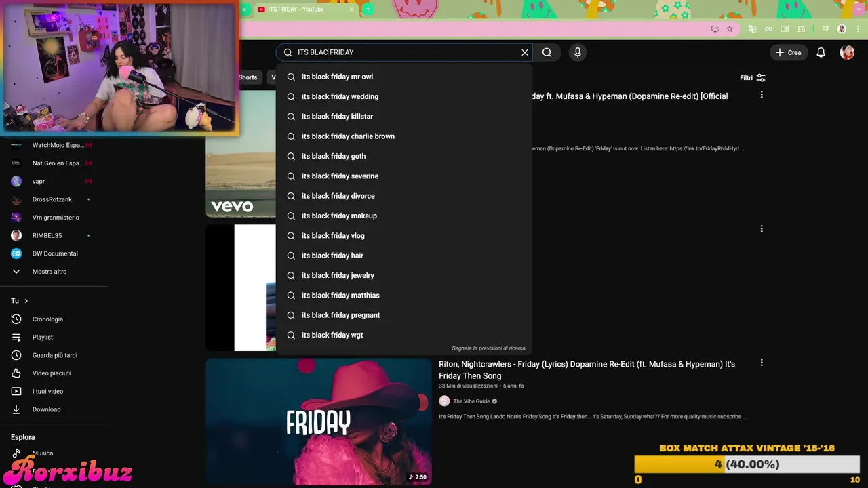
Task: Click the translate extension icon
Action: [x=752, y=29]
